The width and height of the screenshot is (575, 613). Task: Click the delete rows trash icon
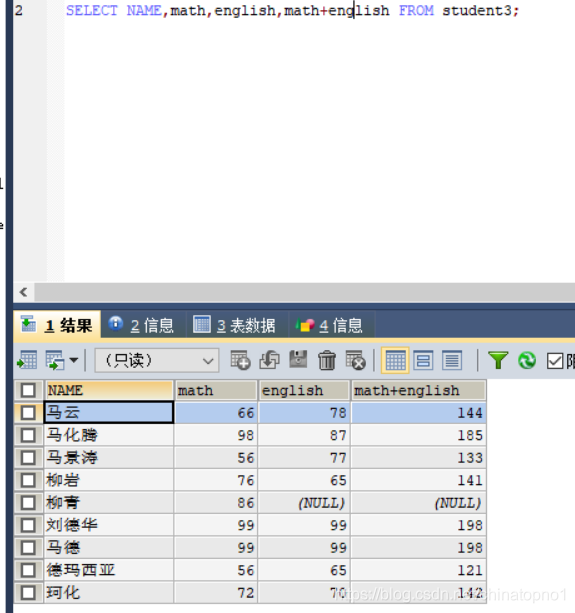click(327, 360)
